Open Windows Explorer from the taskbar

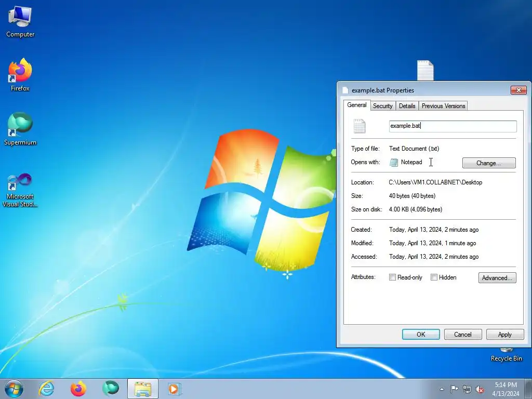coord(143,389)
